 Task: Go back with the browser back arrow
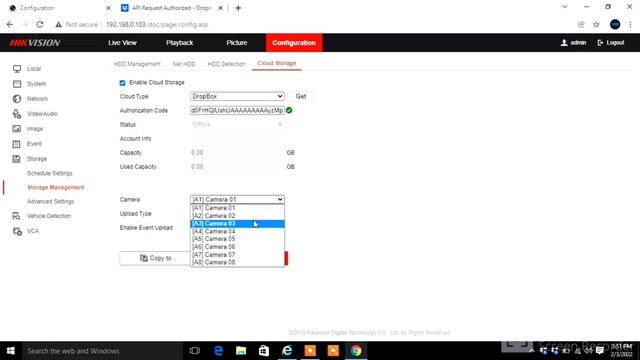[10, 24]
